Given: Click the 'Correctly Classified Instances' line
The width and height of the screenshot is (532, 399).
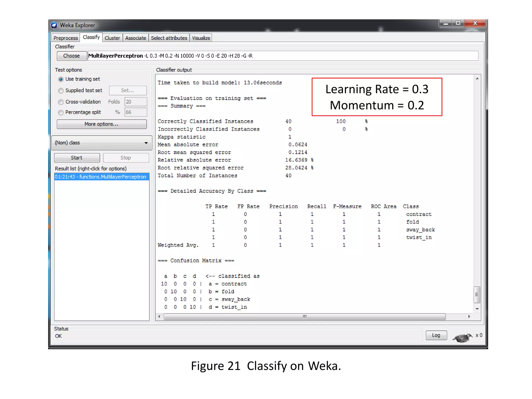Looking at the screenshot, I should click(x=263, y=121).
